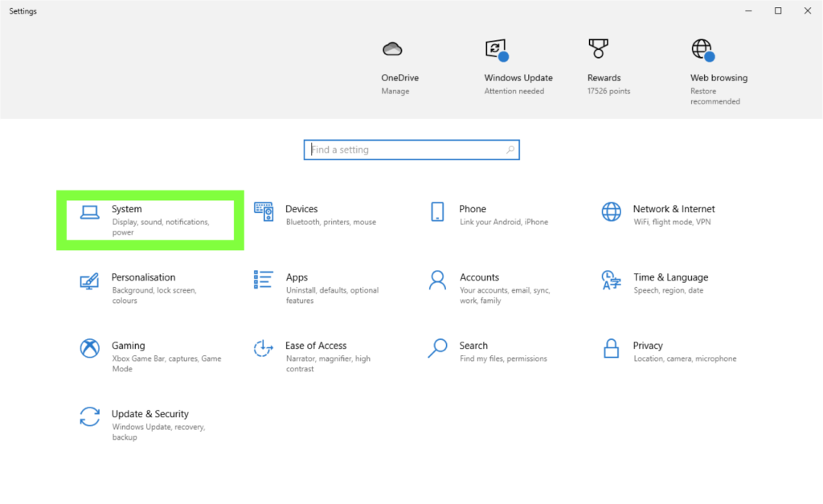Viewport: 823px width, 504px height.
Task: Click the Ease of Access icon
Action: coord(264,348)
